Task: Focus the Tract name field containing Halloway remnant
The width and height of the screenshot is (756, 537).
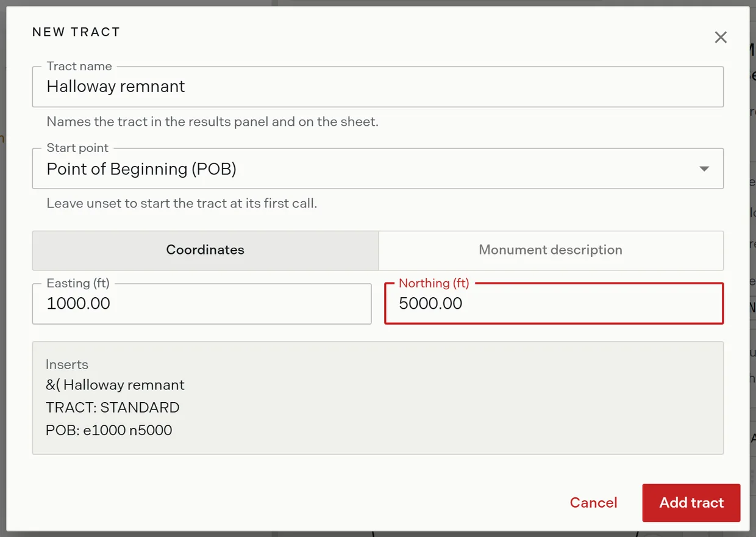Action: (x=377, y=87)
